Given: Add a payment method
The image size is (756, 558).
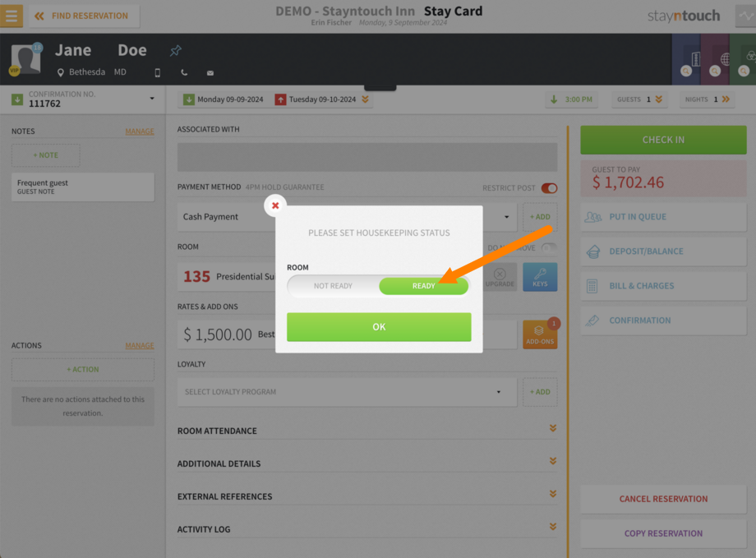Looking at the screenshot, I should tap(540, 217).
